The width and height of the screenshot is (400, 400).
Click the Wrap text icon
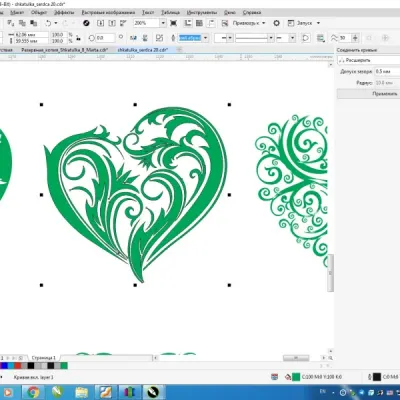(x=320, y=38)
